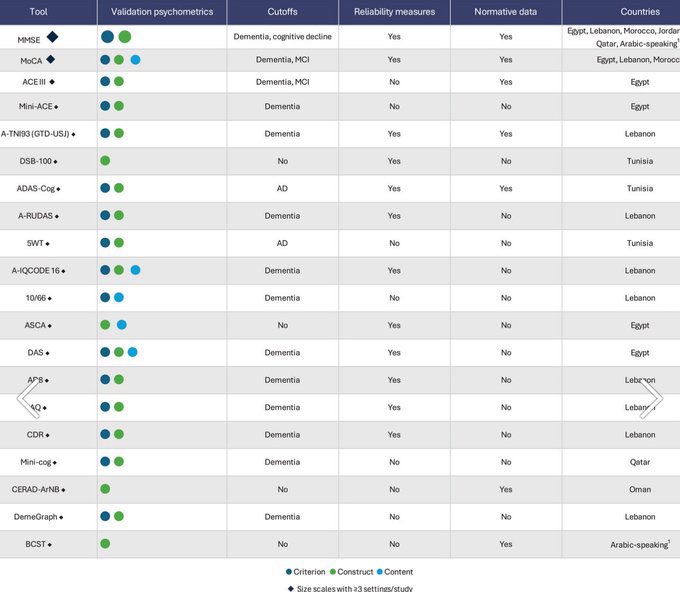
Task: Click the Mini-ACE tool name
Action: [36, 107]
